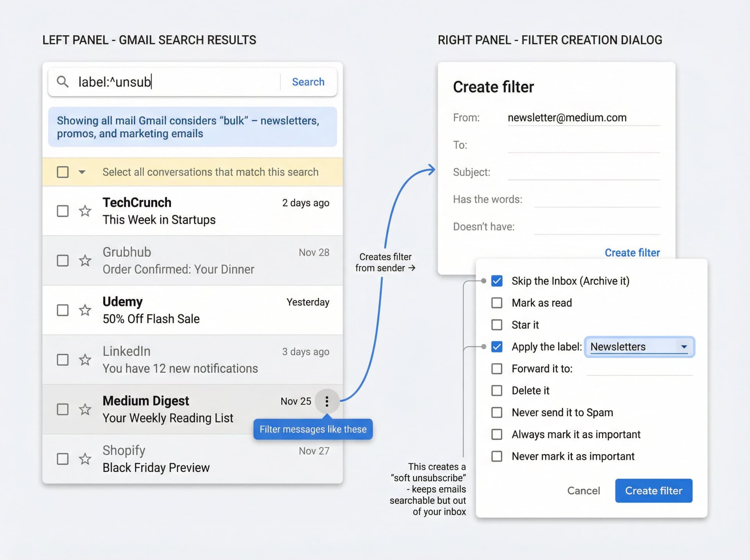The width and height of the screenshot is (750, 560).
Task: Uncheck Skip the Inbox (Archive it)
Action: coord(497,281)
